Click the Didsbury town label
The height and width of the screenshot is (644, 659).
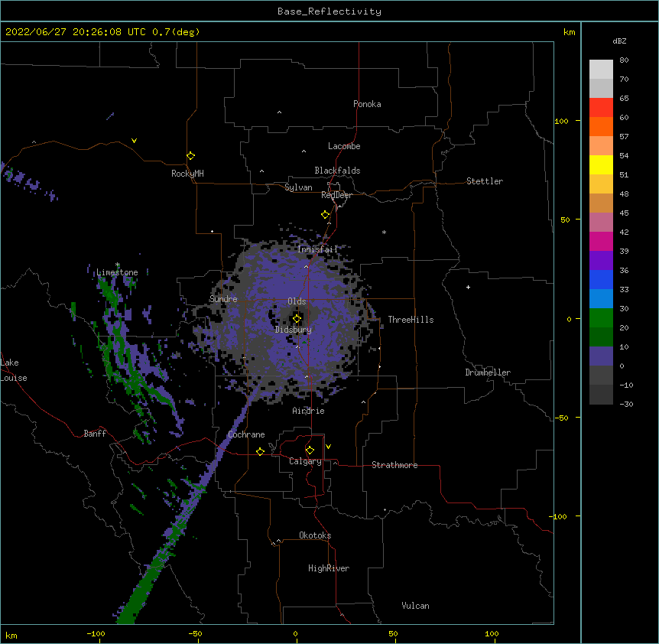click(x=294, y=330)
